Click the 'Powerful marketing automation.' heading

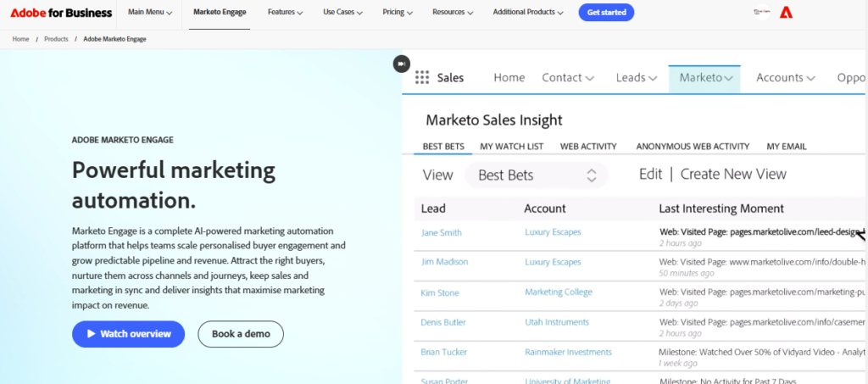174,185
